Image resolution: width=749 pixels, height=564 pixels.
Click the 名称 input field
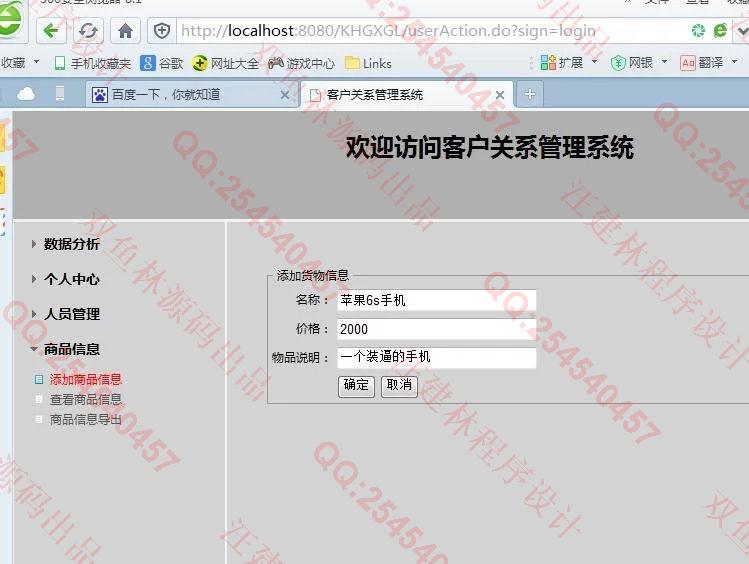[437, 300]
